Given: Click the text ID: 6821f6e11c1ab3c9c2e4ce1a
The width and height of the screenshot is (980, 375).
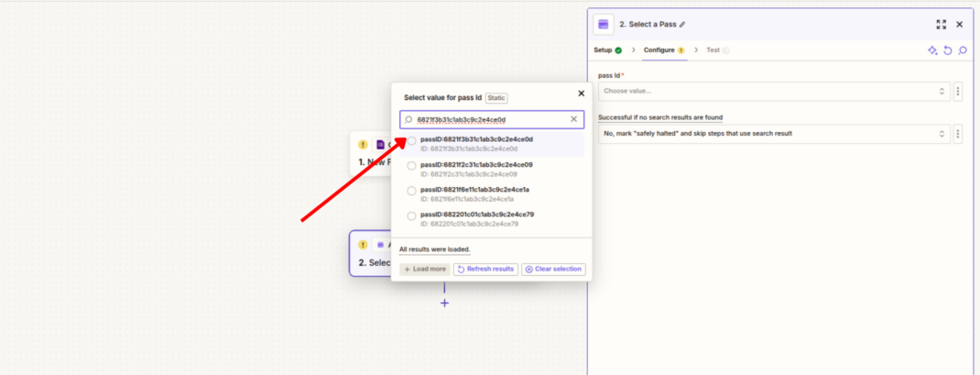Looking at the screenshot, I should (x=467, y=199).
